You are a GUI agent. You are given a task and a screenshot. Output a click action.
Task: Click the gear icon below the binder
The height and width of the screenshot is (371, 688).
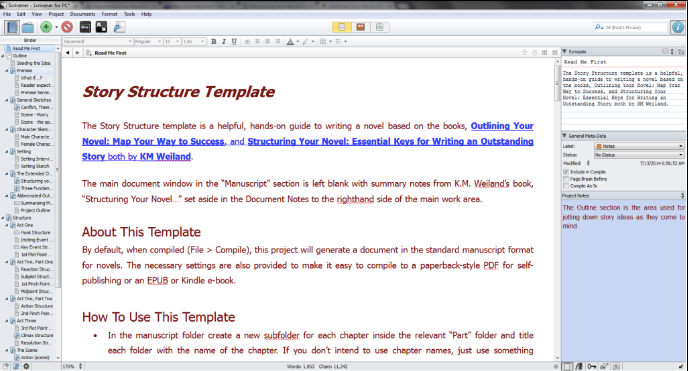(x=26, y=366)
